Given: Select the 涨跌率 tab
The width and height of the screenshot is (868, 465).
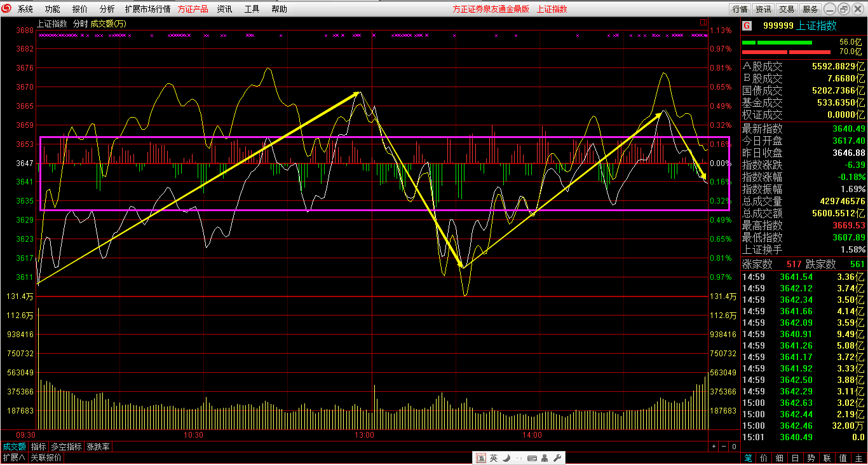Looking at the screenshot, I should pos(98,447).
